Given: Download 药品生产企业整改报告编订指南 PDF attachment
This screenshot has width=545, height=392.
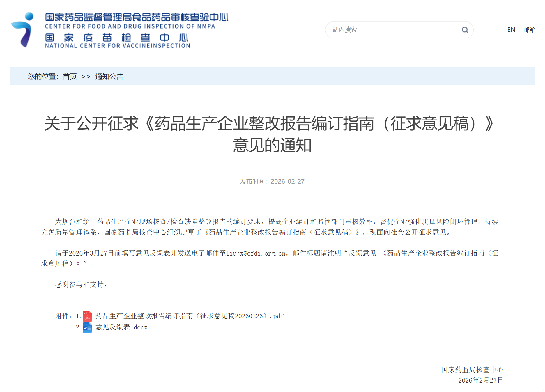Looking at the screenshot, I should 189,316.
